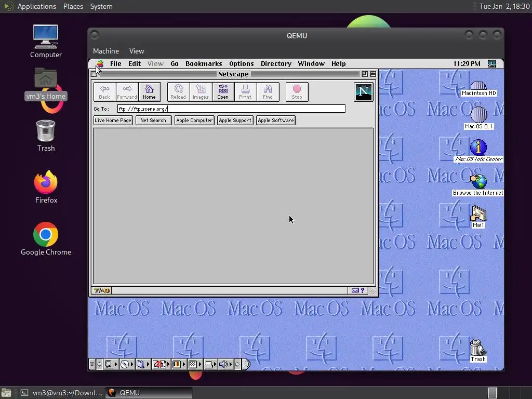This screenshot has width=532, height=399.
Task: Open the Monitor resolution Control Strip module
Action: pyautogui.click(x=195, y=364)
